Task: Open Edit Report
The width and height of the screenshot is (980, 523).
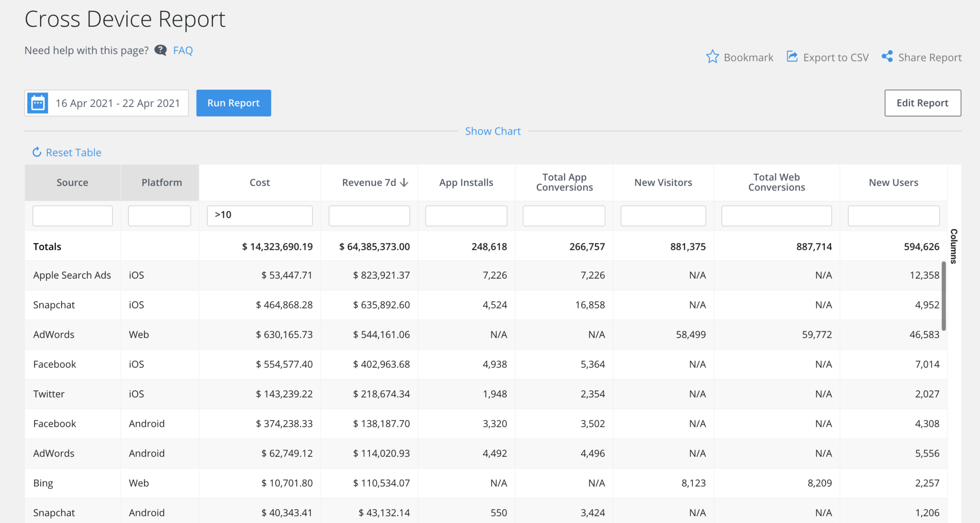Action: pos(923,102)
